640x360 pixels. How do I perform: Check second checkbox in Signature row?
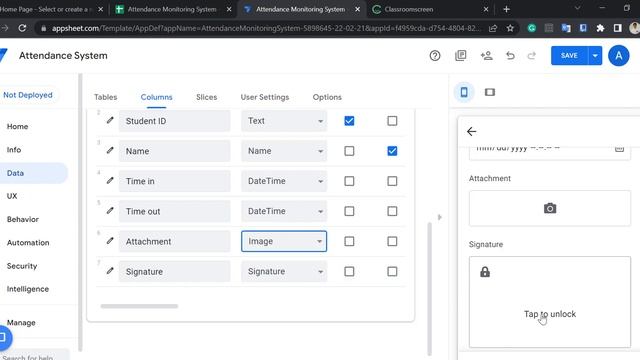(392, 271)
